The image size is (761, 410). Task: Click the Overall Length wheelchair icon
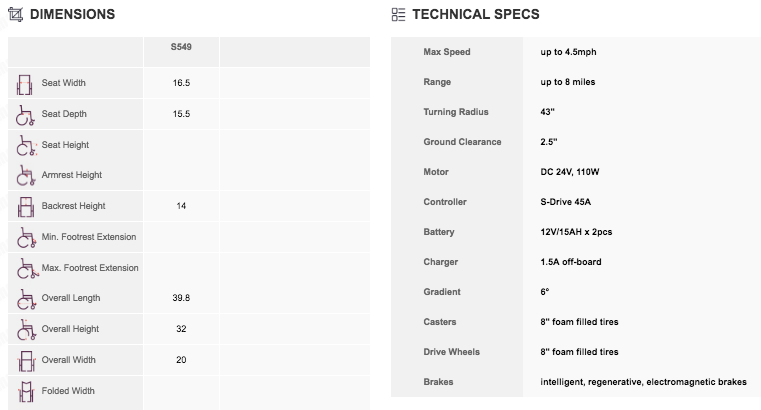pos(27,299)
